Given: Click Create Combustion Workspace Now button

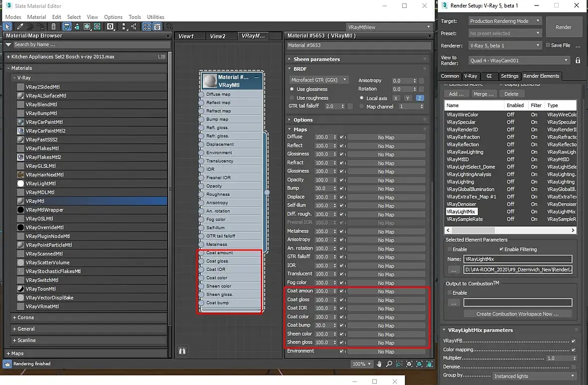Looking at the screenshot, I should tap(518, 314).
